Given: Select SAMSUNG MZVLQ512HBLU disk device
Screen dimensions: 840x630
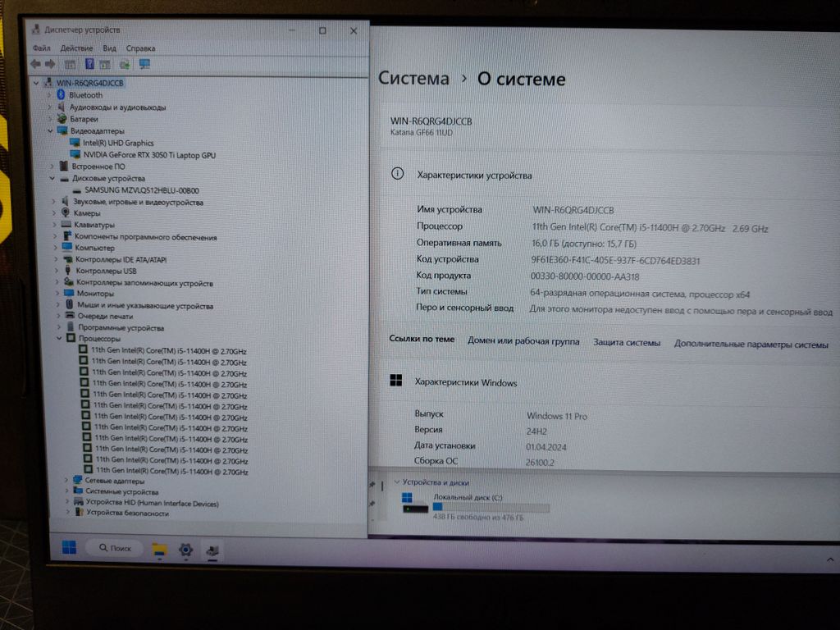Looking at the screenshot, I should point(141,190).
